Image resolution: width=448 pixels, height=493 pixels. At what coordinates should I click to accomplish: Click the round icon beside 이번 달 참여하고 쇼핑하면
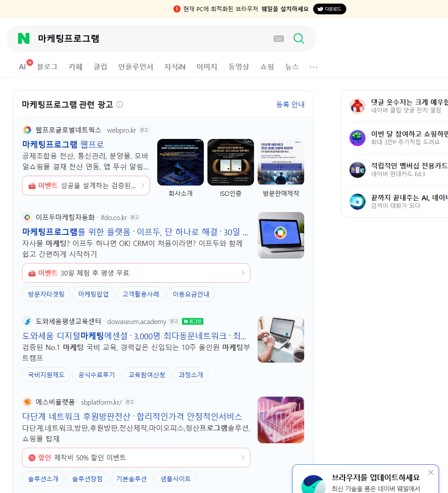(358, 138)
